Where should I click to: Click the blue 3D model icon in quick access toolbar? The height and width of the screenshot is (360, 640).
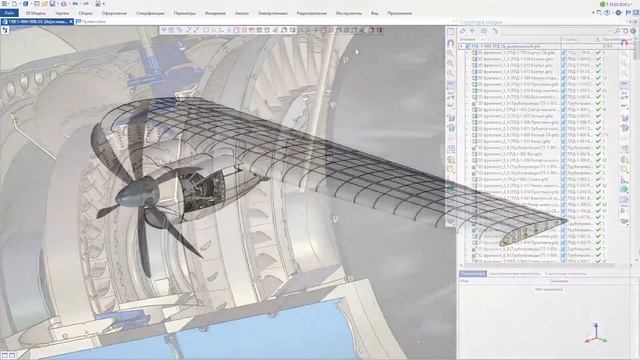(x=26, y=4)
